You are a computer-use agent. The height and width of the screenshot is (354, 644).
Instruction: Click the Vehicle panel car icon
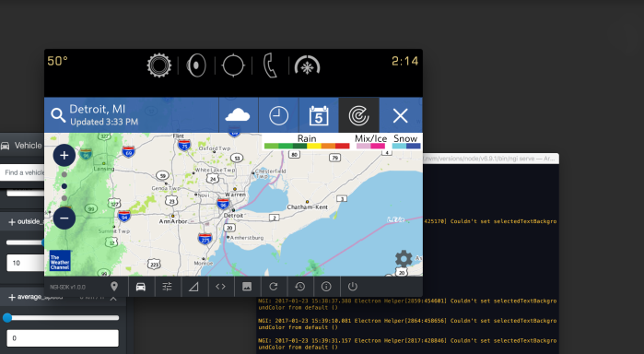pyautogui.click(x=6, y=146)
